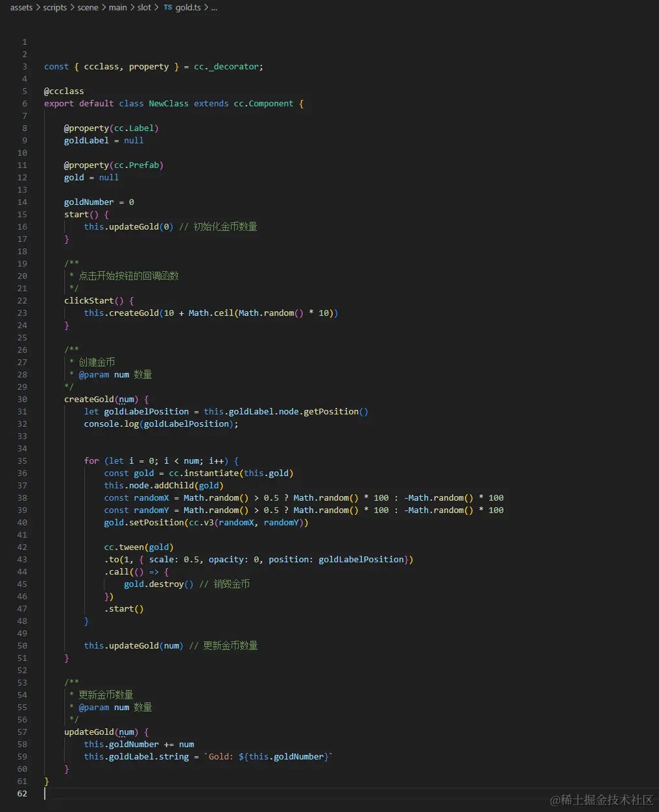Screen dimensions: 659x812
Task: Click '@property(cc.Prefab)' decorator text
Action: [x=114, y=165]
